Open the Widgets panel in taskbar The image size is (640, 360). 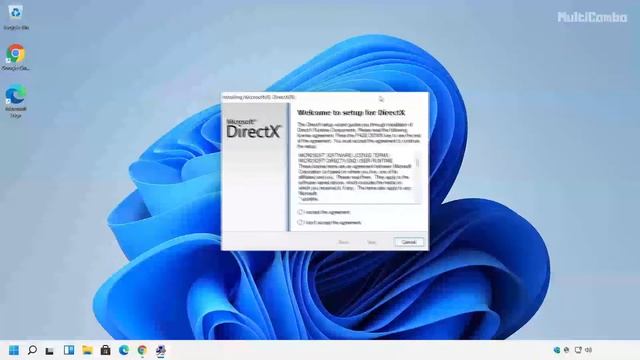[x=69, y=350]
